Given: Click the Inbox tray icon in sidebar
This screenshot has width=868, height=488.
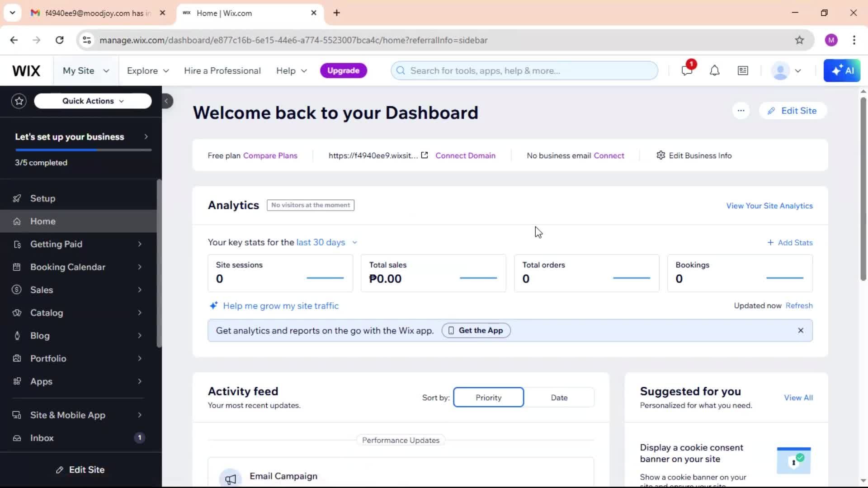Looking at the screenshot, I should pyautogui.click(x=17, y=438).
